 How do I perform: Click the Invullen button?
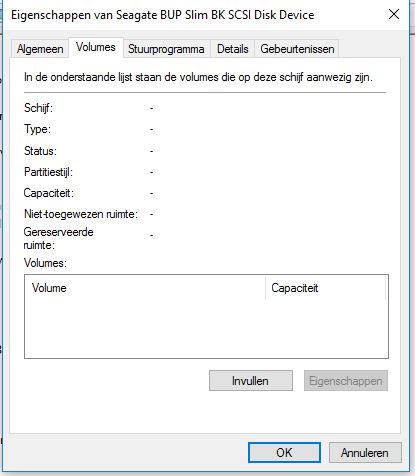coord(251,380)
